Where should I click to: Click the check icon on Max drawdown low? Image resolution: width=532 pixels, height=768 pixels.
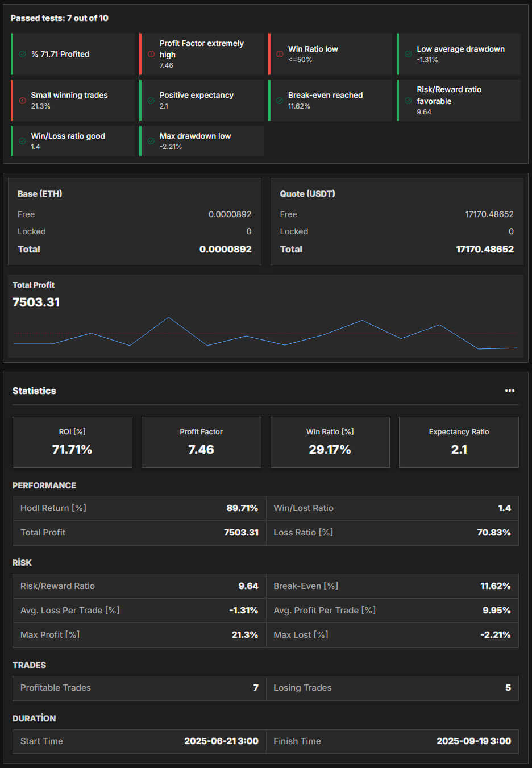click(151, 141)
